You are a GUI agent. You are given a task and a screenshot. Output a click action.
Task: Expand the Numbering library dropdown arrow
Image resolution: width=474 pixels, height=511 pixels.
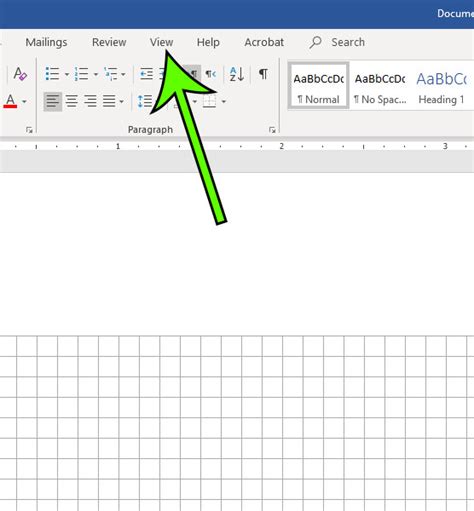pos(95,74)
